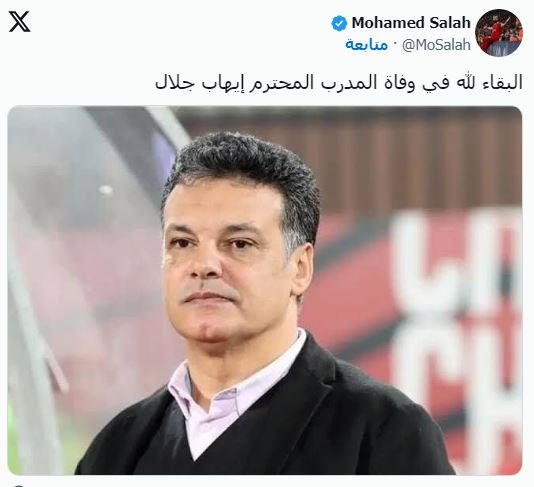Open the attached coach photo

pos(265,290)
